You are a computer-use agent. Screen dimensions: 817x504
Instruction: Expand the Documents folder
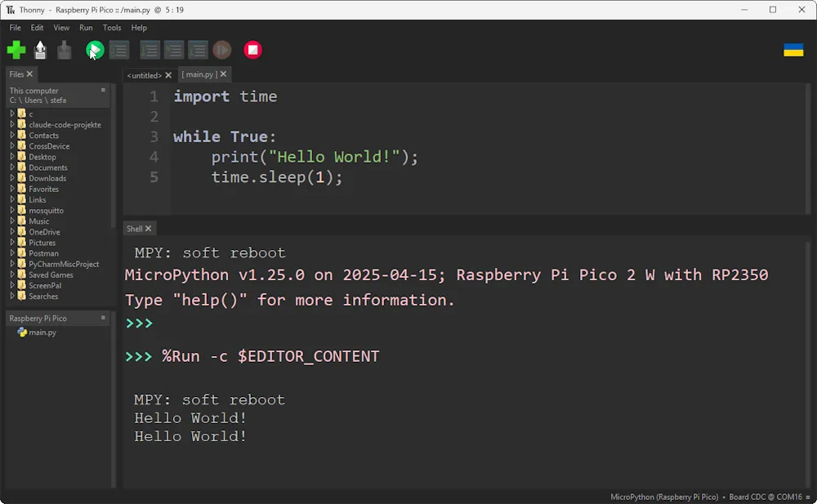pos(12,167)
